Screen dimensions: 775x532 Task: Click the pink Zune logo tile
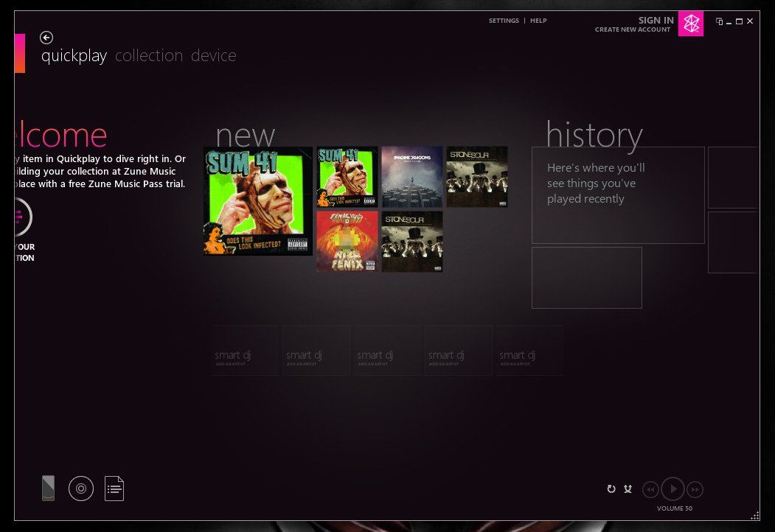(x=690, y=24)
